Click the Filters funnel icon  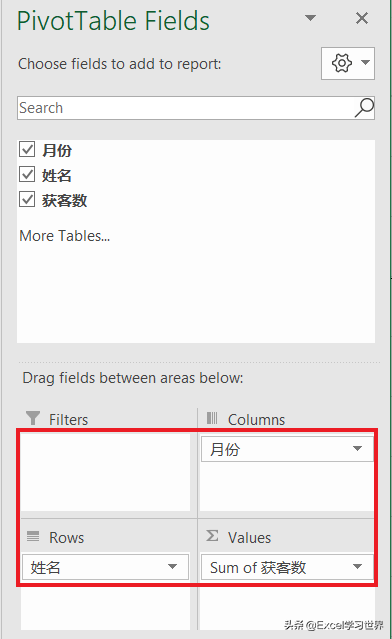click(33, 418)
